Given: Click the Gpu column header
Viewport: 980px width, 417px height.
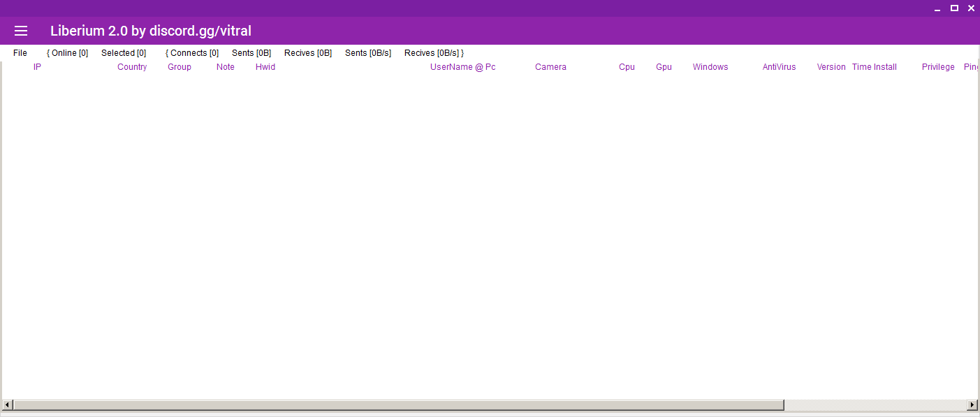Looking at the screenshot, I should 664,67.
